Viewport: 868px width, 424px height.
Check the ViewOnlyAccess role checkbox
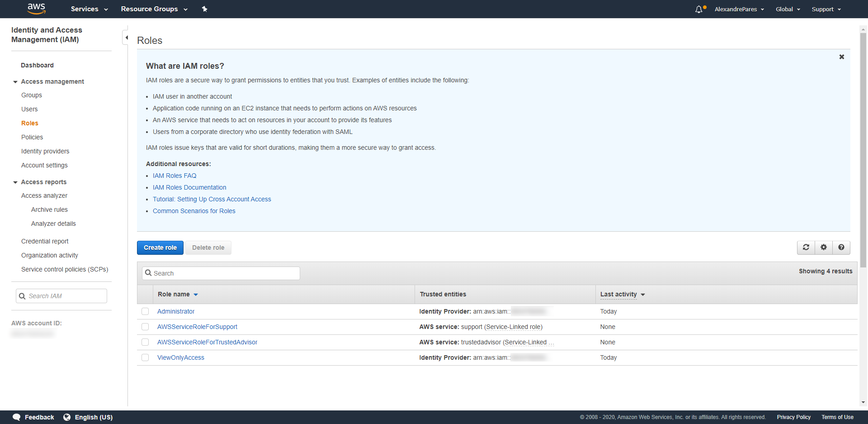tap(145, 357)
